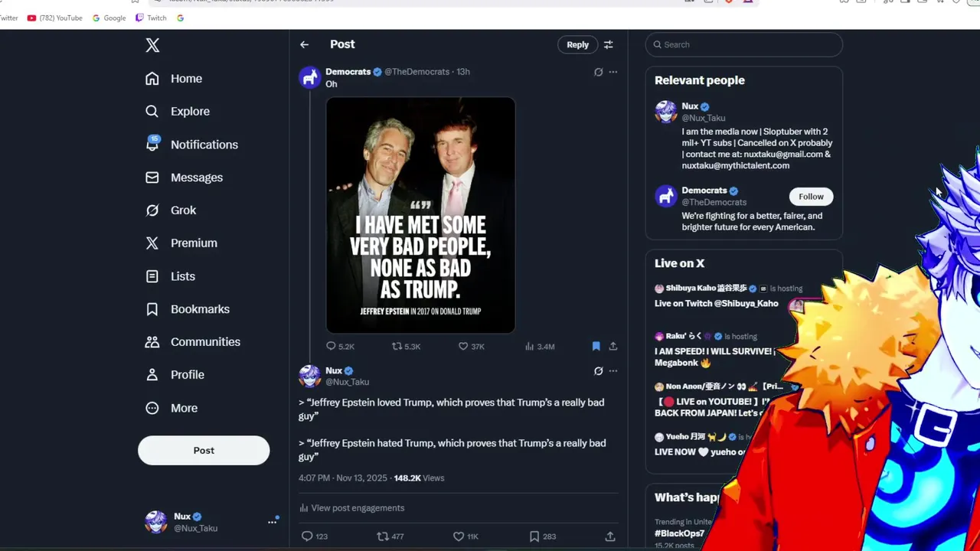
Task: Click the Grok icon on Democrats post
Action: 598,72
